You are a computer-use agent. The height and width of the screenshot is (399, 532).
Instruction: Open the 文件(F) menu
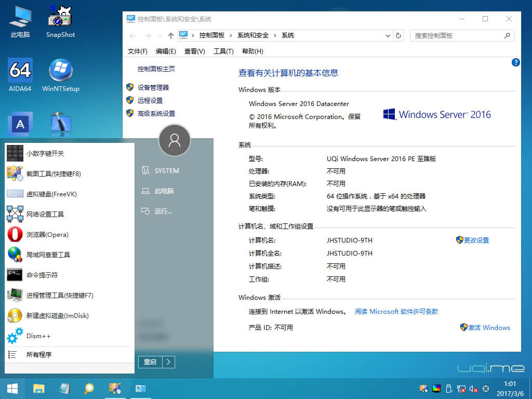point(137,51)
